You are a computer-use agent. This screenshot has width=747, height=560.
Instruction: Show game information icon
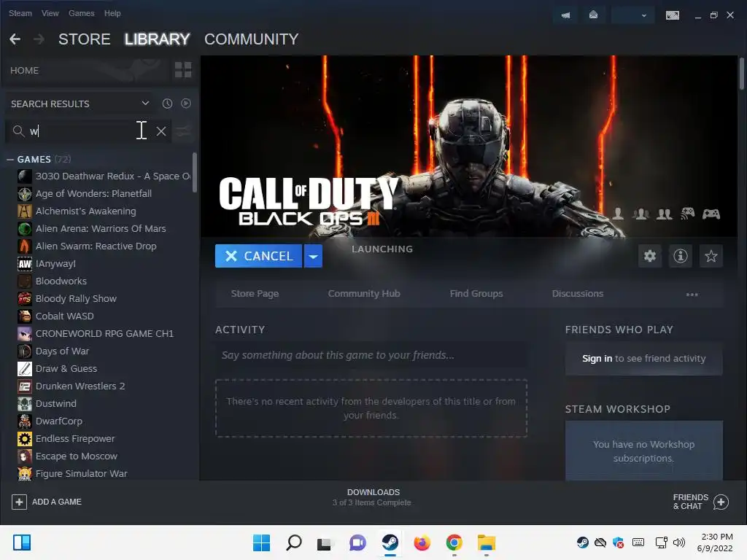click(x=681, y=256)
